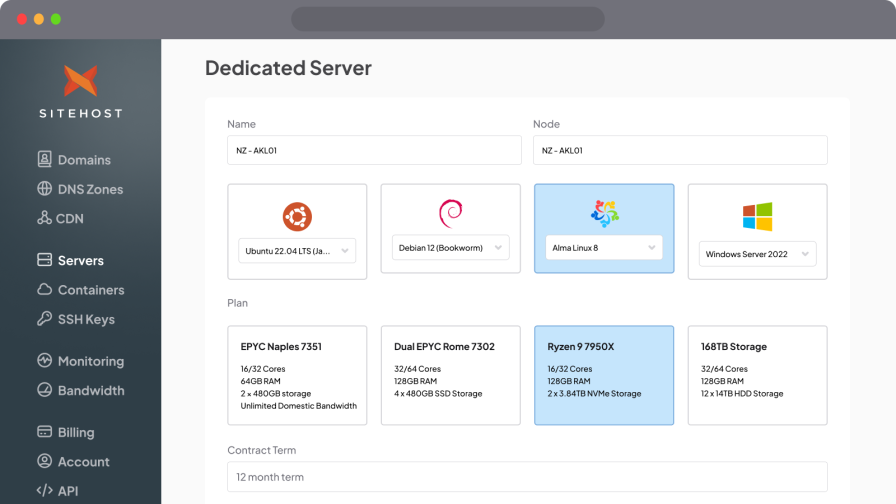Open Containers in the sidebar
The image size is (896, 504).
(91, 290)
